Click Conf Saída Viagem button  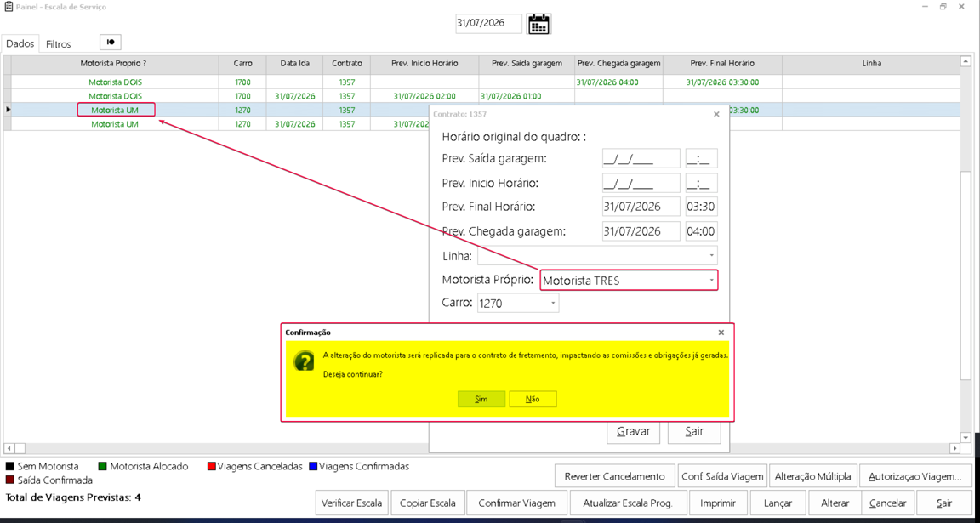click(x=722, y=476)
